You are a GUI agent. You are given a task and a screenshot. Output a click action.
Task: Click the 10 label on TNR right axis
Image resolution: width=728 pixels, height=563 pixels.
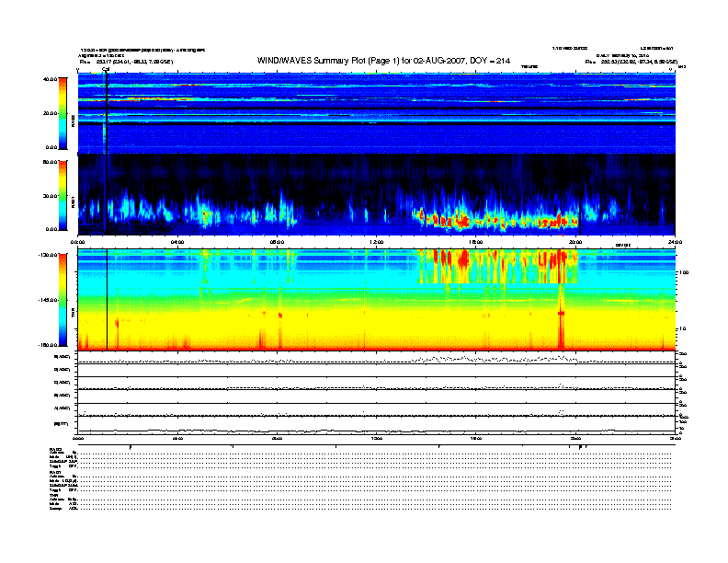tap(682, 329)
